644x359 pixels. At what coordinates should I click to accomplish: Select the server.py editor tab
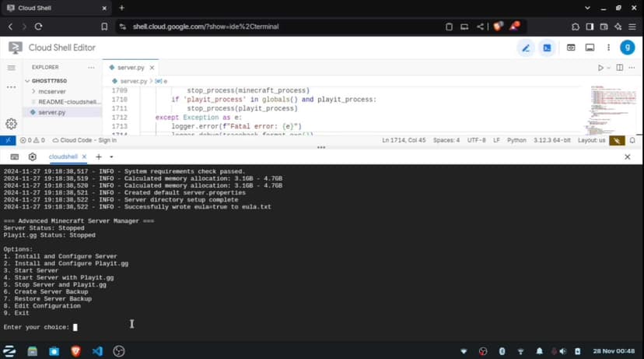[x=131, y=68]
